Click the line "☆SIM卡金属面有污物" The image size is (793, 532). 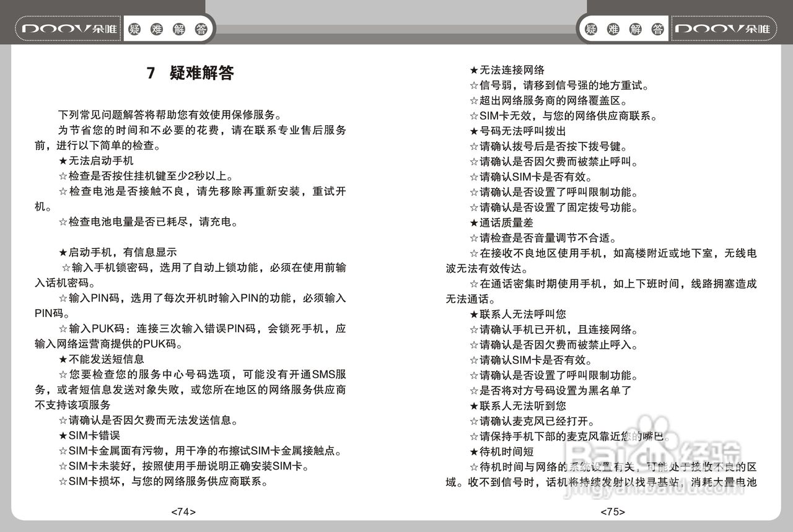200,450
